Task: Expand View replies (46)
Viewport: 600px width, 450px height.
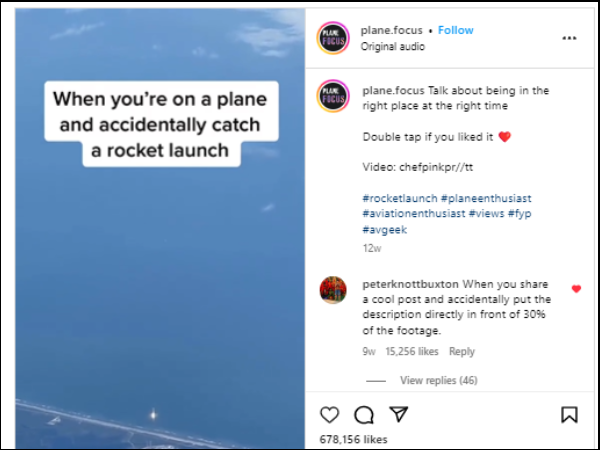Action: click(x=438, y=380)
